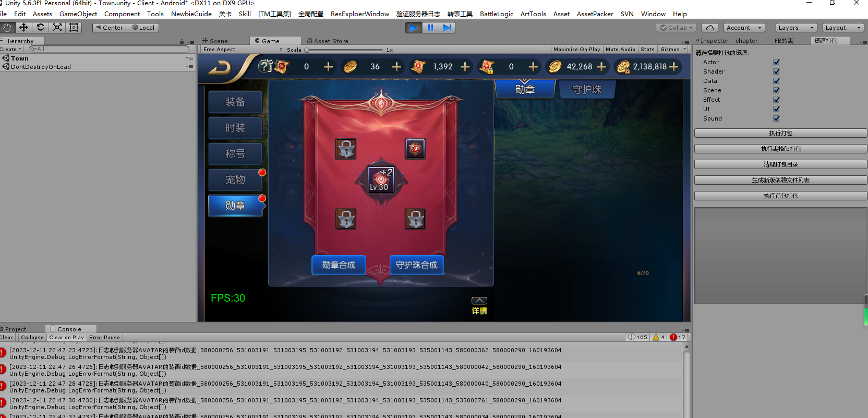
Task: Open the Layers dropdown
Action: coord(795,28)
